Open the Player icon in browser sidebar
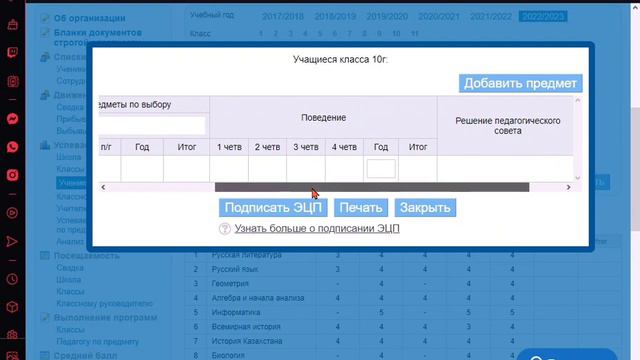 [x=12, y=213]
